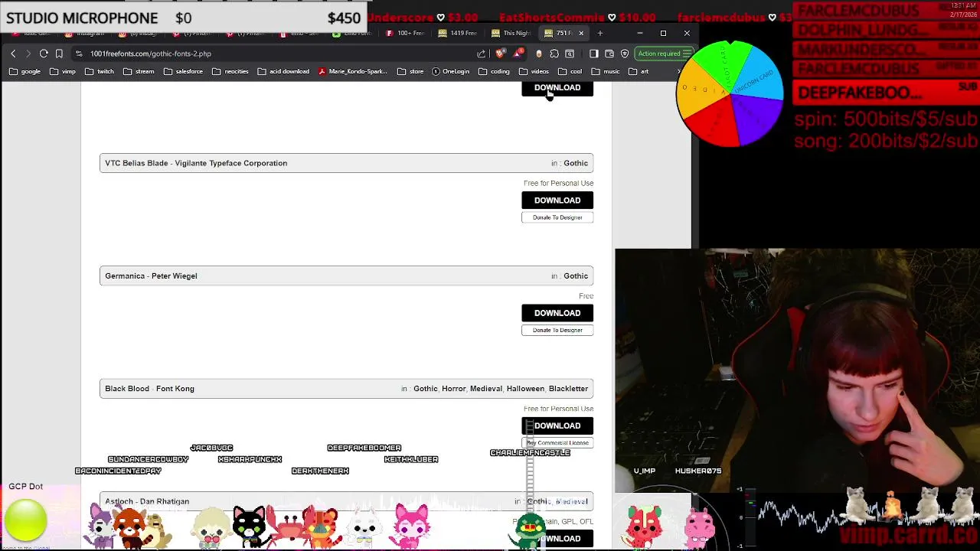
Task: Open Gothic category in Germanica row
Action: point(576,275)
